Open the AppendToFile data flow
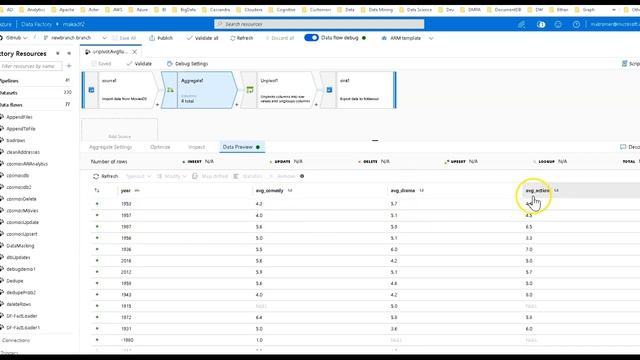Viewport: 640px width, 360px height. coord(21,129)
